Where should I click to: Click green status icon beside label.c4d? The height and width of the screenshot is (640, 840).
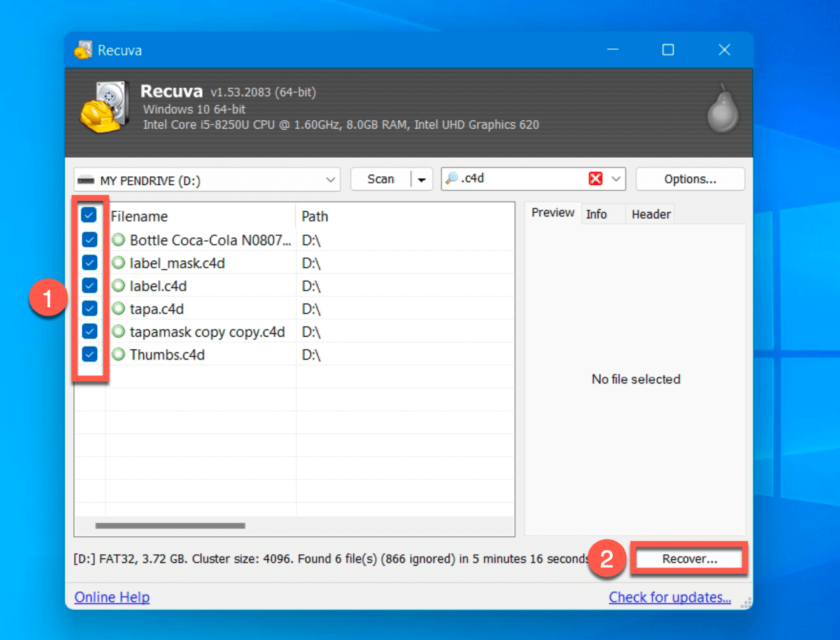click(118, 286)
